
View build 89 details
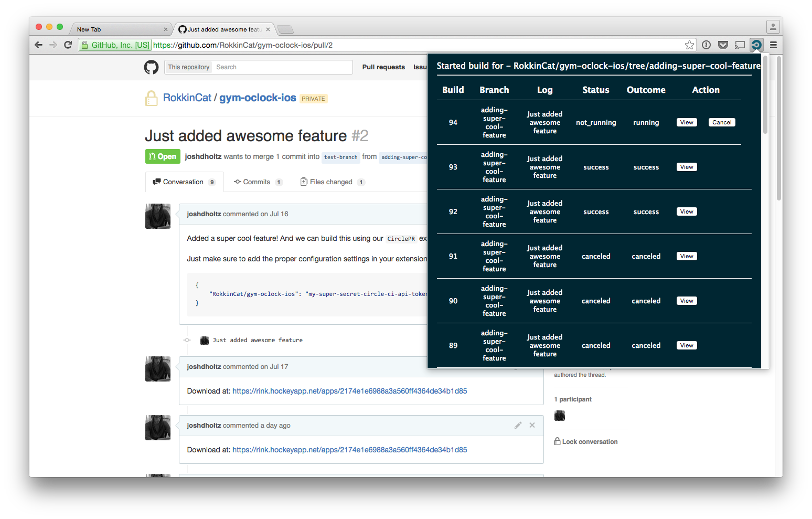(x=687, y=345)
